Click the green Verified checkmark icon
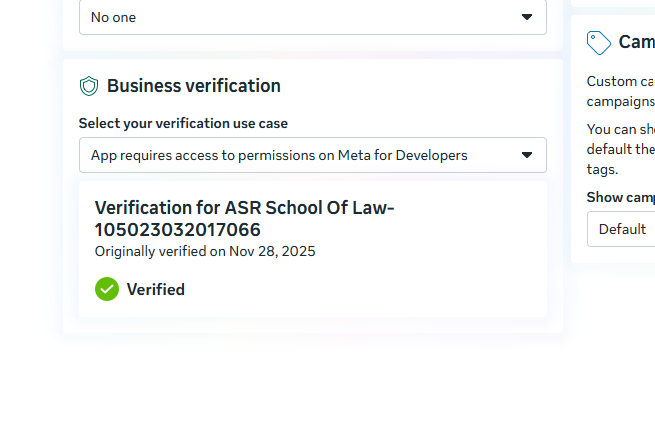Viewport: 655px width, 430px height. pyautogui.click(x=107, y=289)
